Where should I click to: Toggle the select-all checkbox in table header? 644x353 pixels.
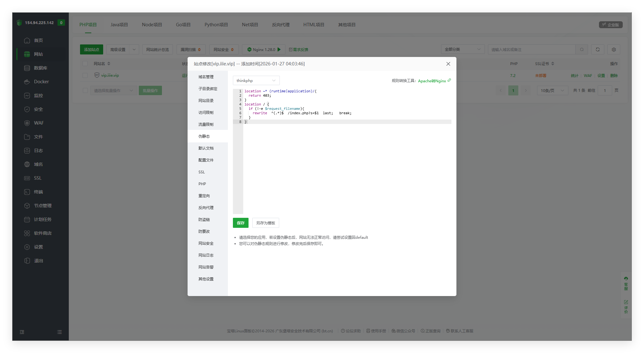(85, 64)
